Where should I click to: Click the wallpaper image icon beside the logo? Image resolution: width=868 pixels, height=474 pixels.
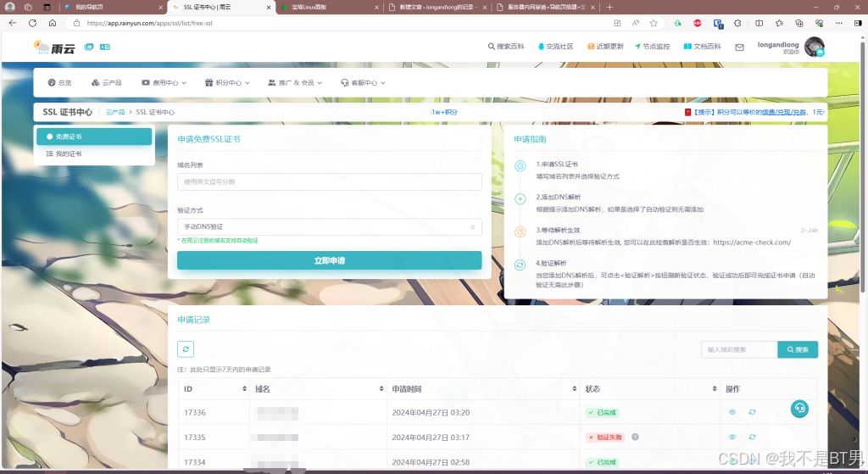click(88, 47)
